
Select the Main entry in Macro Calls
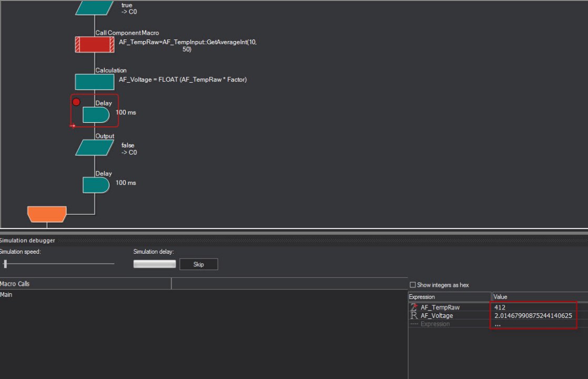6,295
